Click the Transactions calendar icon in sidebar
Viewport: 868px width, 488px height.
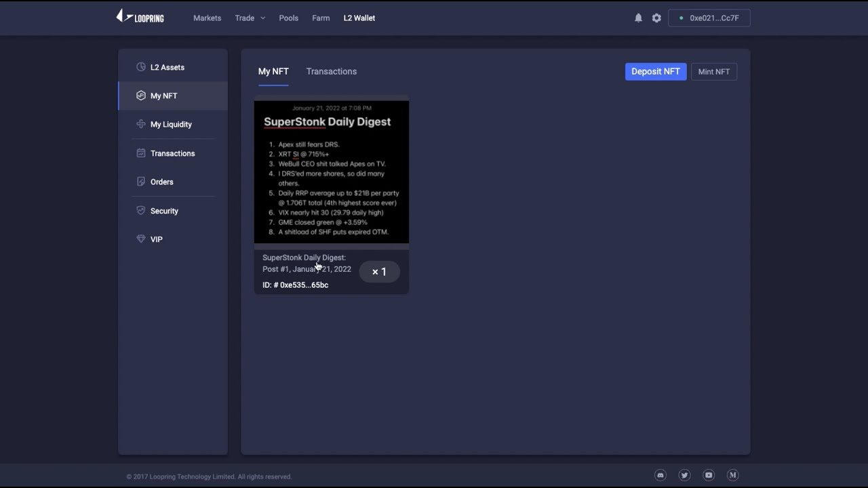click(x=141, y=153)
